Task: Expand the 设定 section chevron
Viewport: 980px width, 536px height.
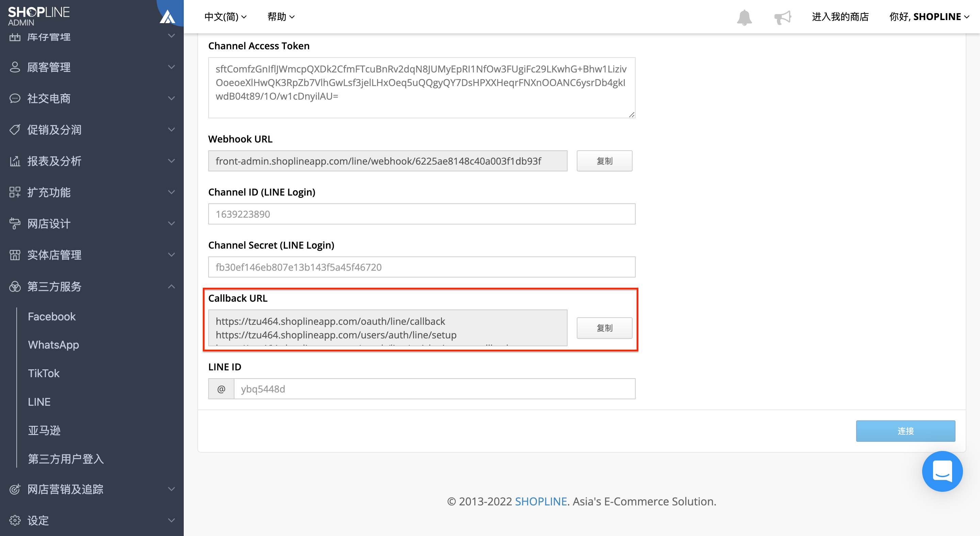Action: [x=171, y=520]
